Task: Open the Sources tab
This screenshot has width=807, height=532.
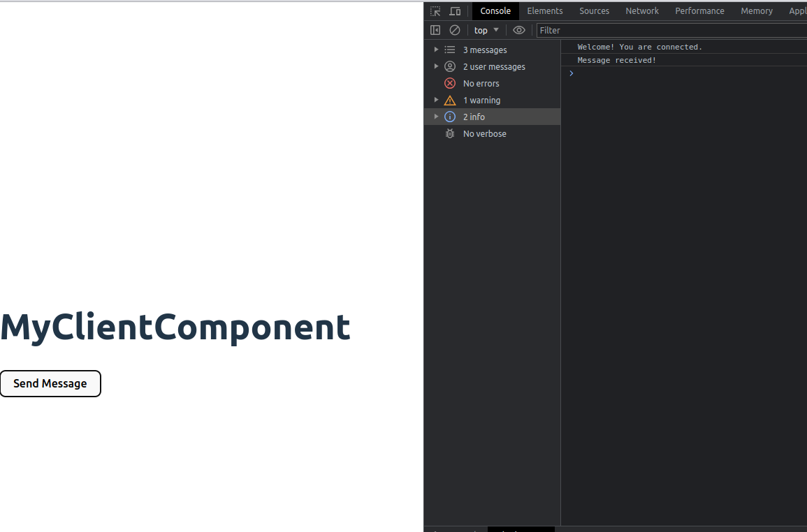Action: (594, 10)
